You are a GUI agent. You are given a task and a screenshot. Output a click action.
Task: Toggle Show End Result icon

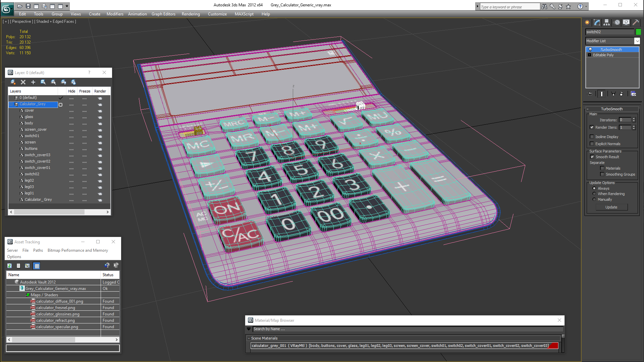[x=602, y=94]
